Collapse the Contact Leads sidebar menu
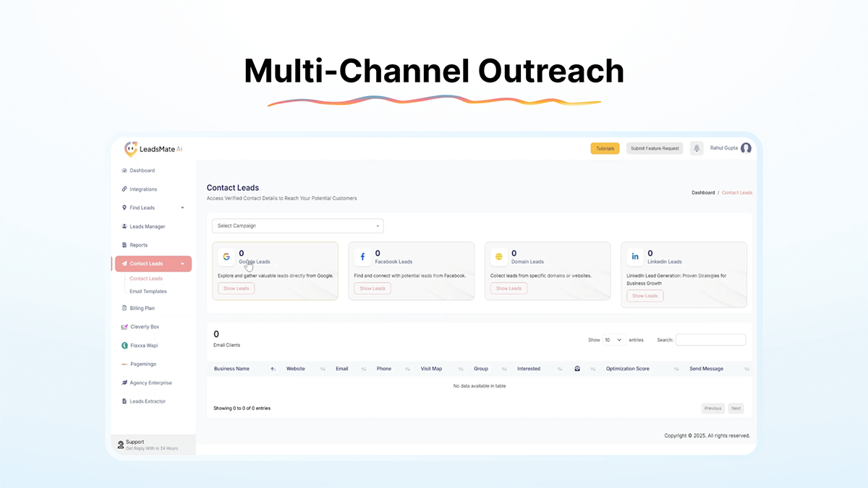This screenshot has width=868, height=488. pos(153,264)
